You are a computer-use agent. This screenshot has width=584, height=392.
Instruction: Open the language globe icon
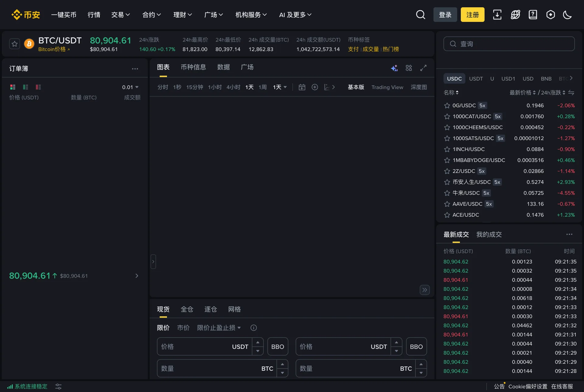(515, 15)
